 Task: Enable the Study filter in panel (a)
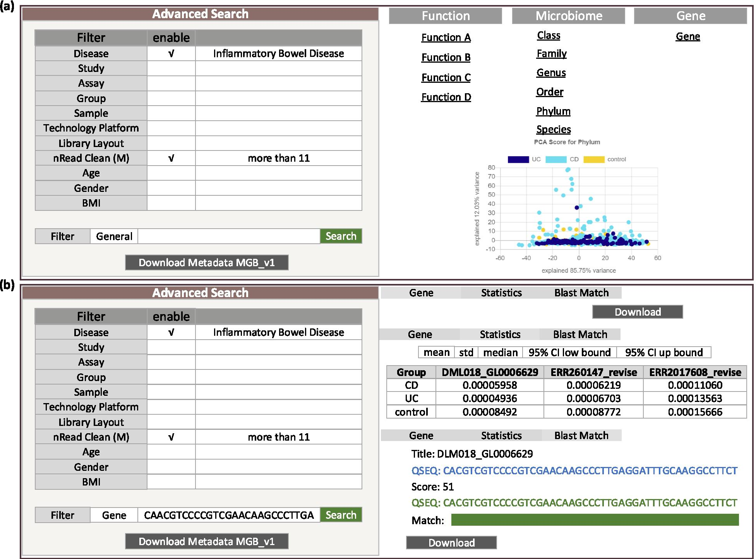(x=171, y=68)
